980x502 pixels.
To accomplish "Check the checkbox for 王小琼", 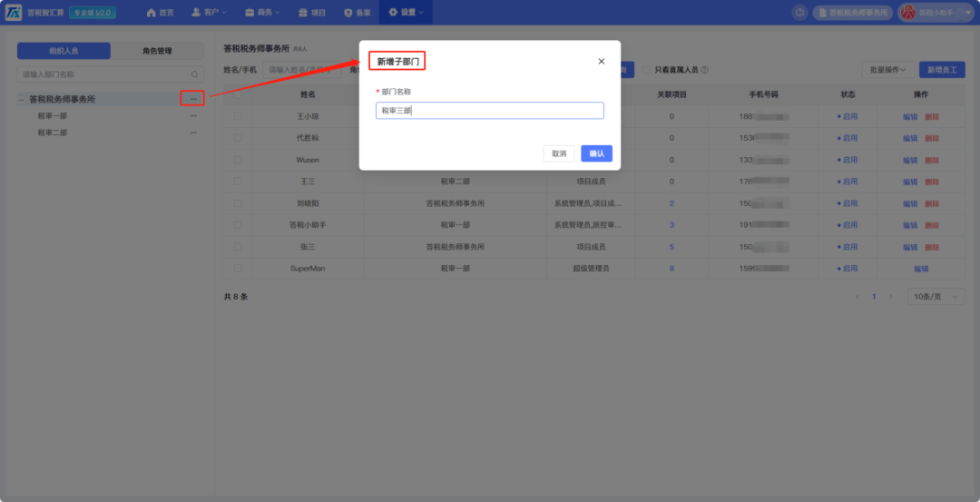I will click(238, 116).
